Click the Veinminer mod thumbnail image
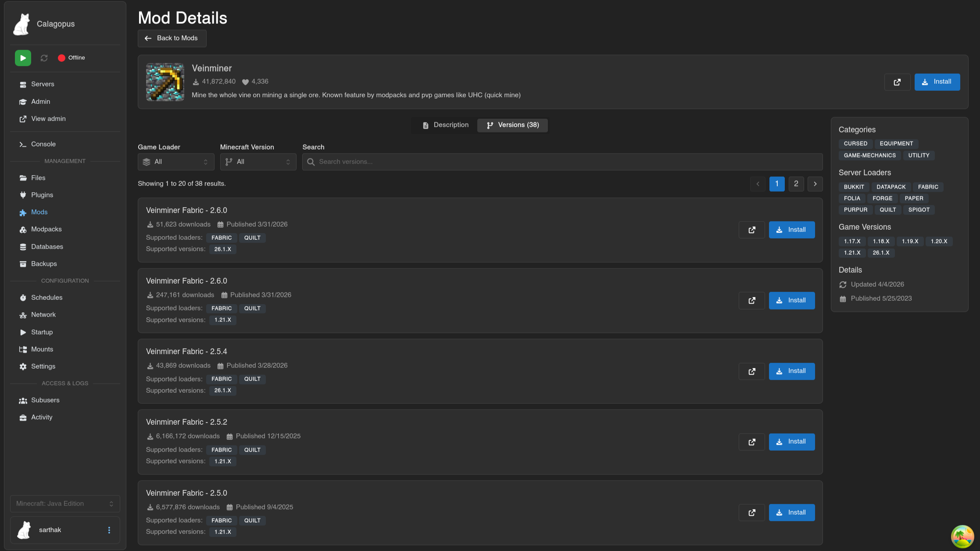Screen dimensions: 980x551 click(x=165, y=82)
